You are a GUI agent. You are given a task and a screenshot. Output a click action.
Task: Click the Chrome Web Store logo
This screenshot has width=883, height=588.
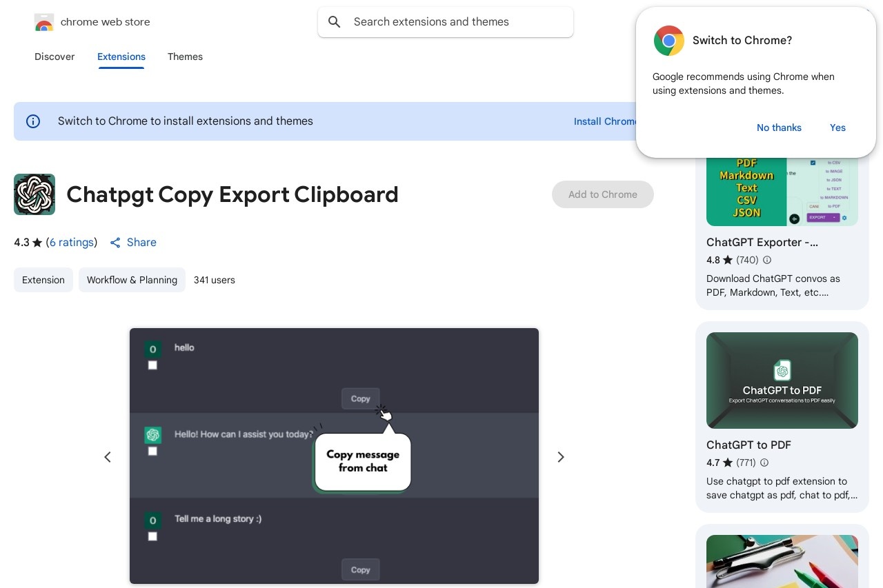point(43,22)
